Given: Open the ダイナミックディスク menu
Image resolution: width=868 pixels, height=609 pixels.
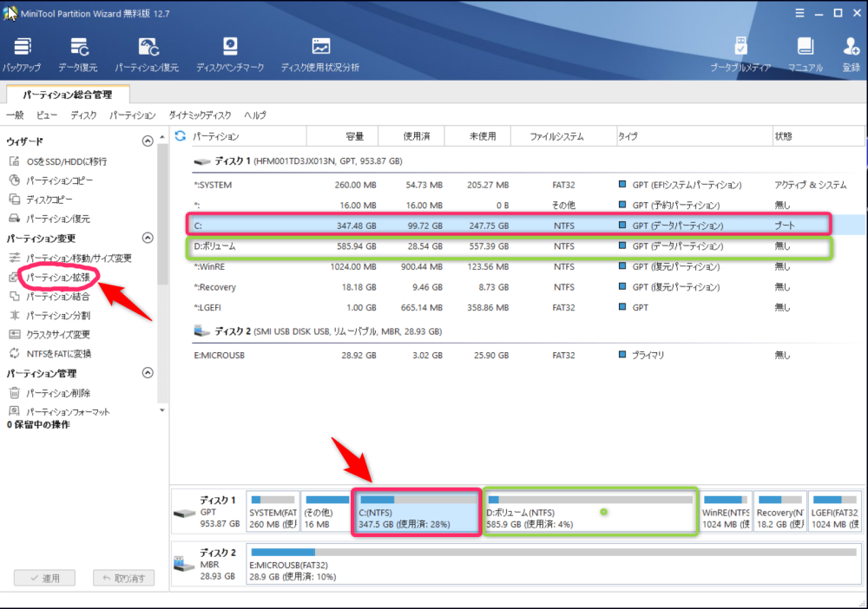Looking at the screenshot, I should tap(200, 115).
